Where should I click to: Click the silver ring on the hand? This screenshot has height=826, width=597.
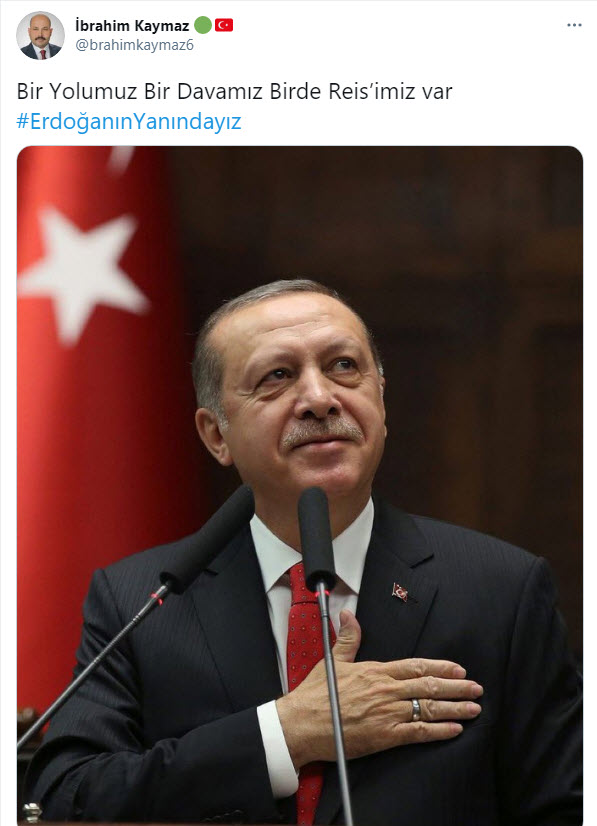[x=416, y=710]
